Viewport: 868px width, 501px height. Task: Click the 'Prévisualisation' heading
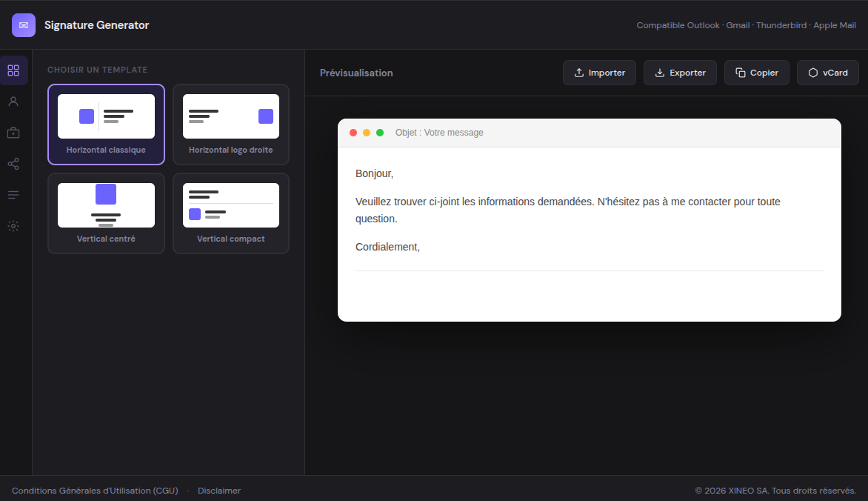point(356,73)
